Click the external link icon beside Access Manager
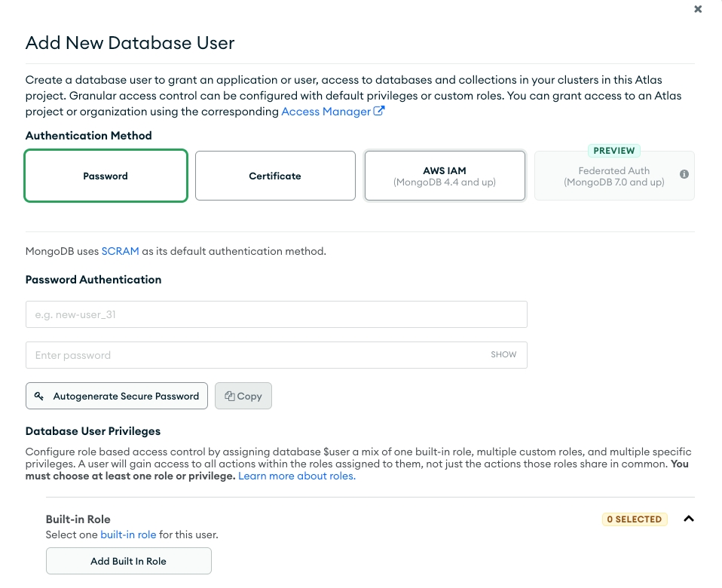 (379, 112)
